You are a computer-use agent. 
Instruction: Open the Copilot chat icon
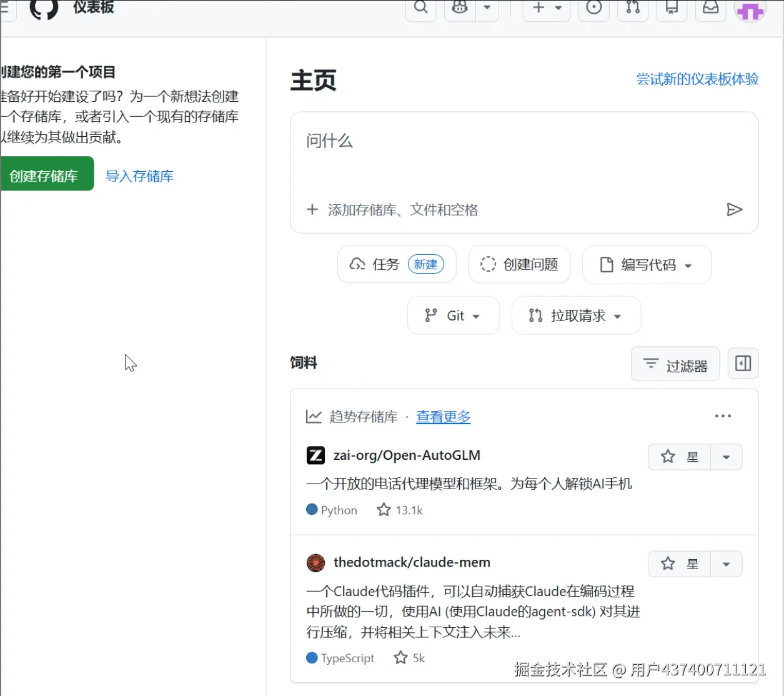point(460,8)
